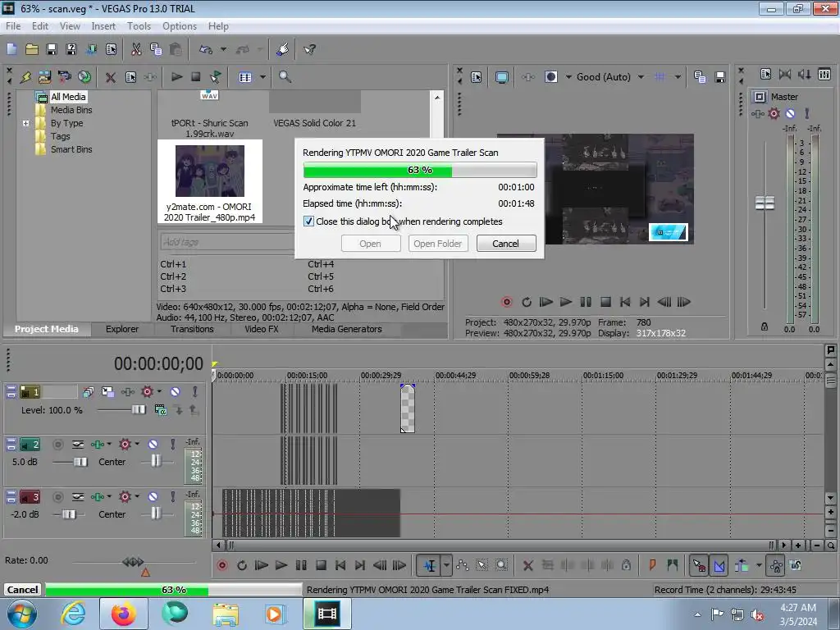This screenshot has width=840, height=630.
Task: Switch to the Explorer tab
Action: pos(122,329)
